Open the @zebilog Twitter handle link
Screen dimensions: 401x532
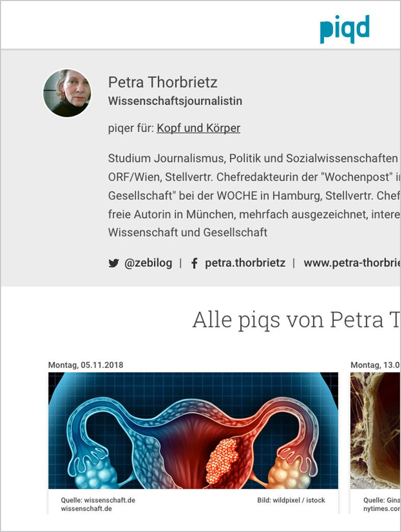[148, 263]
